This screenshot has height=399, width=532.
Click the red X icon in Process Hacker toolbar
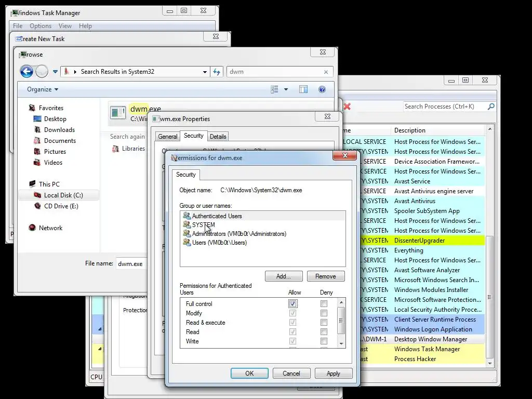pos(347,107)
